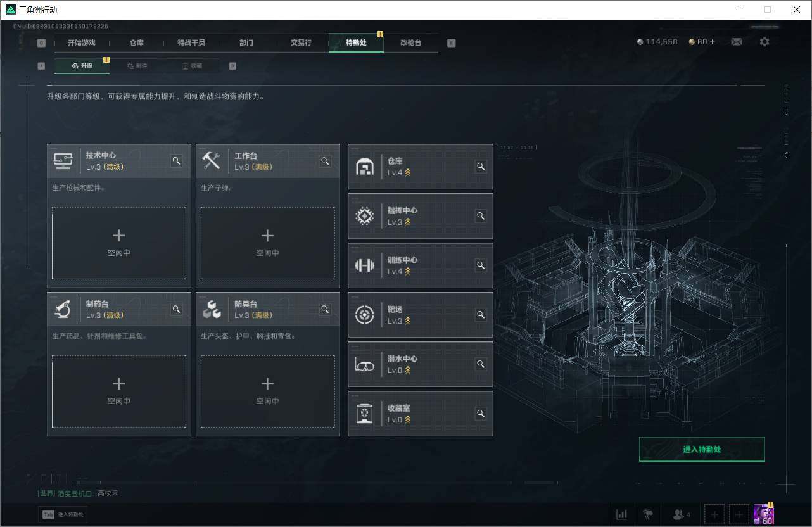Open the 收藏室 magnifier icon
The height and width of the screenshot is (527, 812).
pos(481,414)
